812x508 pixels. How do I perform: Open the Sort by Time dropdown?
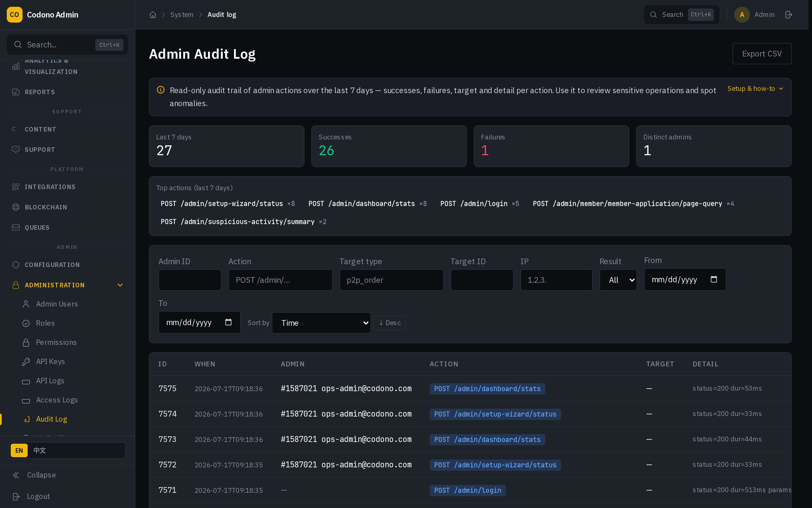pyautogui.click(x=321, y=323)
